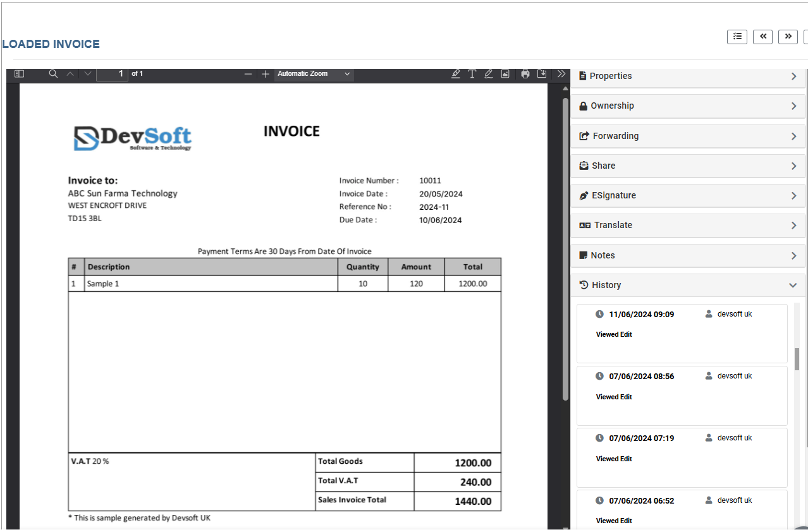Click the ESignature pen icon
The width and height of the screenshot is (808, 532).
584,196
